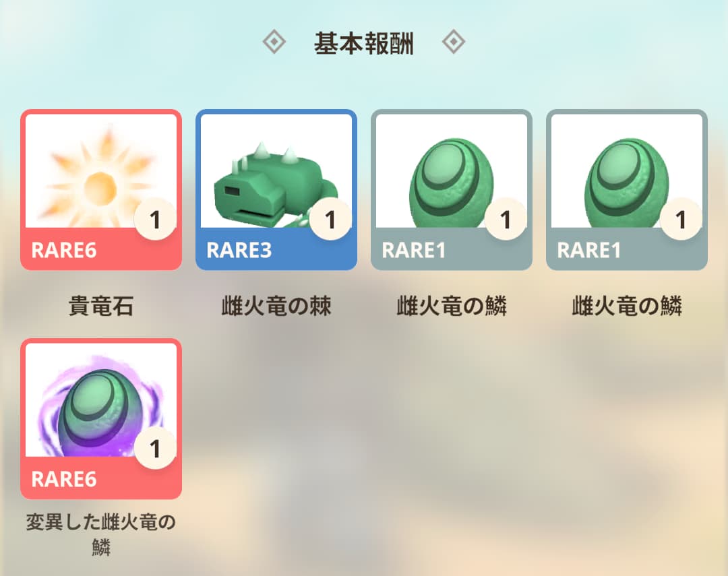Image resolution: width=728 pixels, height=576 pixels.
Task: Tap quantity badge on RARE1 card beside RARE3
Action: pos(506,219)
